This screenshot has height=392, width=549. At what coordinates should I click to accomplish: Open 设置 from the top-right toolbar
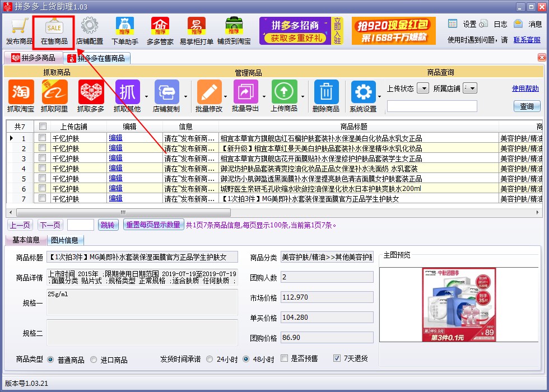coord(463,24)
